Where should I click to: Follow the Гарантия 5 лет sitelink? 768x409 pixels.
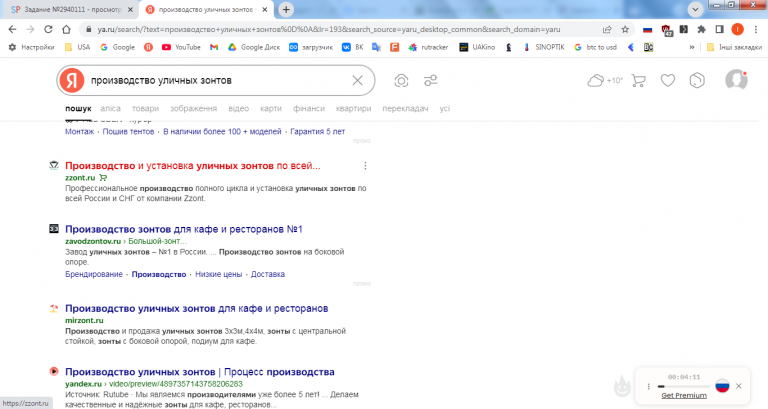click(x=317, y=131)
